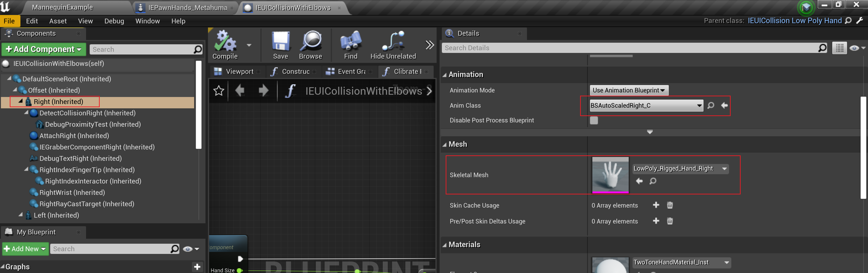This screenshot has height=273, width=868.
Task: Open Find in blueprint
Action: click(x=350, y=45)
